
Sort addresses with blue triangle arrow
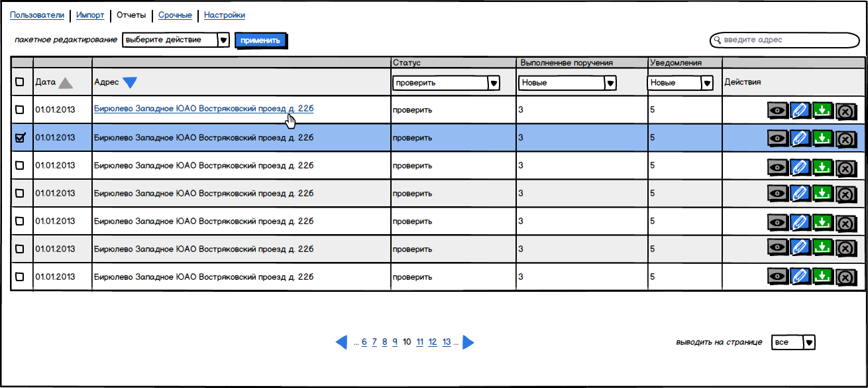click(129, 82)
